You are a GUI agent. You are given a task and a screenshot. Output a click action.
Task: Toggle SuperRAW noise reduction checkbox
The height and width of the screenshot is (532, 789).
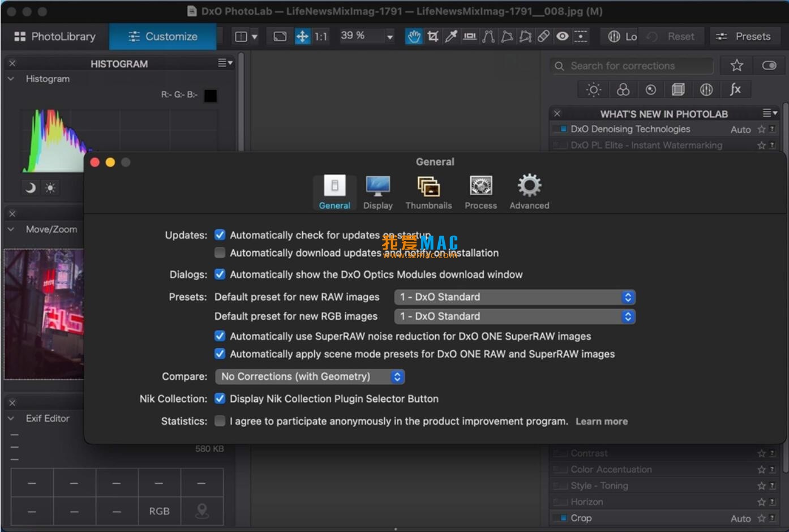coord(220,336)
